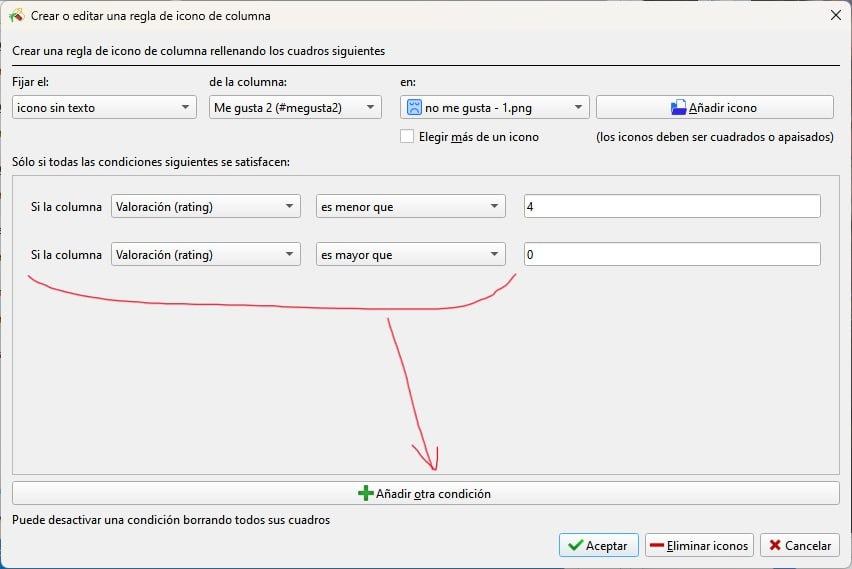Viewport: 852px width, 569px height.
Task: Enable 'Elegir más de un icono' checkbox
Action: [x=407, y=136]
